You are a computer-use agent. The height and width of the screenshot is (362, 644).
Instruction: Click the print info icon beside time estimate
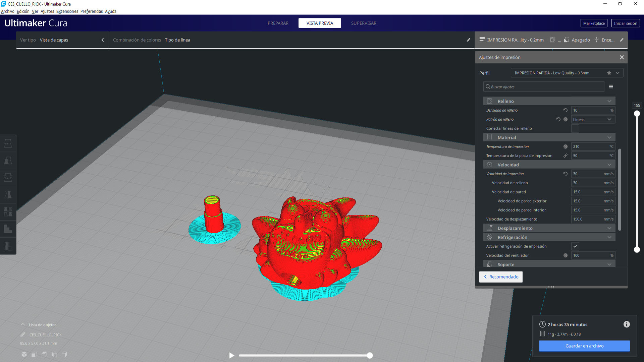tap(626, 324)
